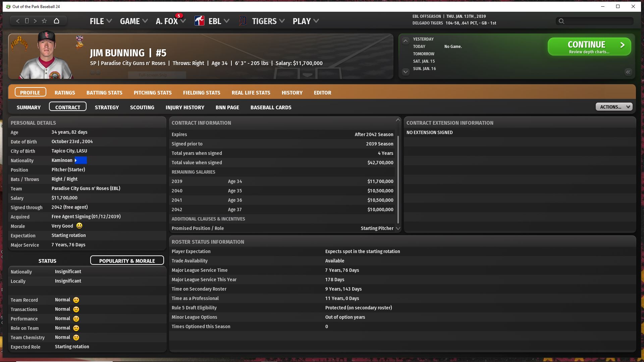This screenshot has height=362, width=644.
Task: Open the Actions dropdown
Action: (x=614, y=107)
